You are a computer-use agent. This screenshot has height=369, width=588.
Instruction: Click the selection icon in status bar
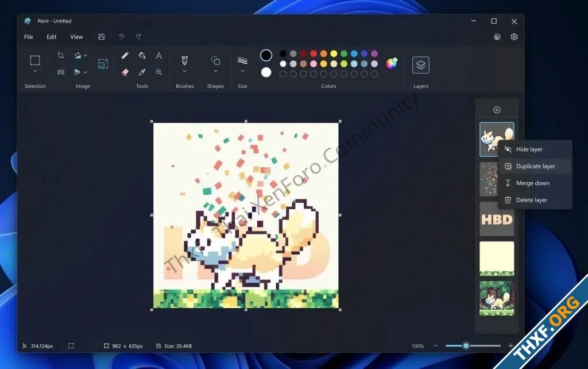pos(71,346)
